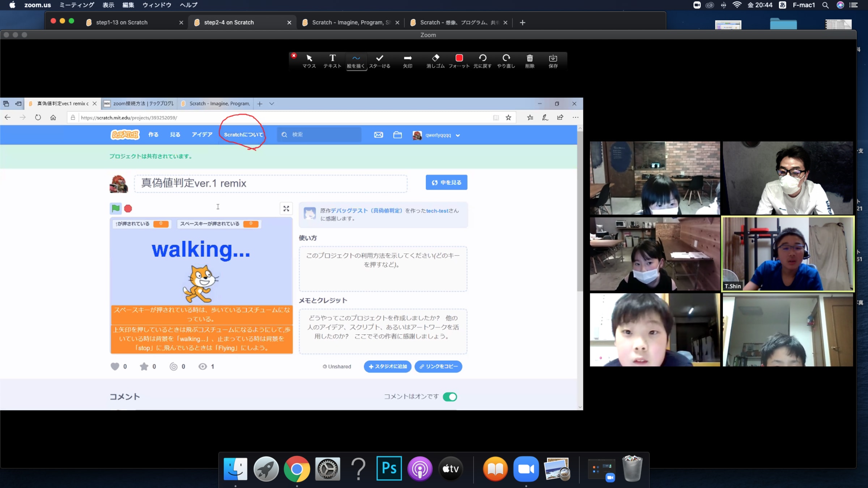
Task: Open Scratch messages envelope icon
Action: tap(378, 135)
